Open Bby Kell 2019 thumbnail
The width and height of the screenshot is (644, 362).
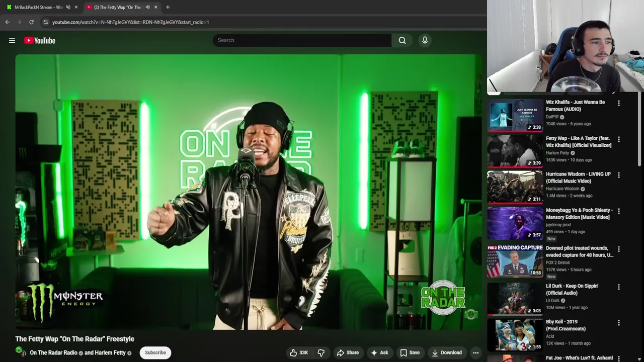click(515, 335)
